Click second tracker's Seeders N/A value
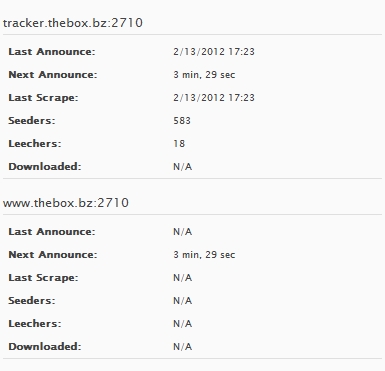385x371 pixels. click(182, 301)
